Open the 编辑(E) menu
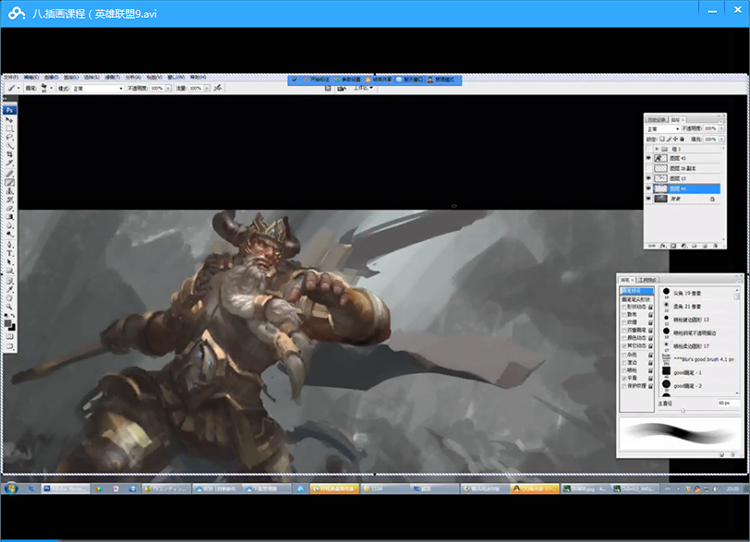The image size is (750, 542). (x=31, y=77)
